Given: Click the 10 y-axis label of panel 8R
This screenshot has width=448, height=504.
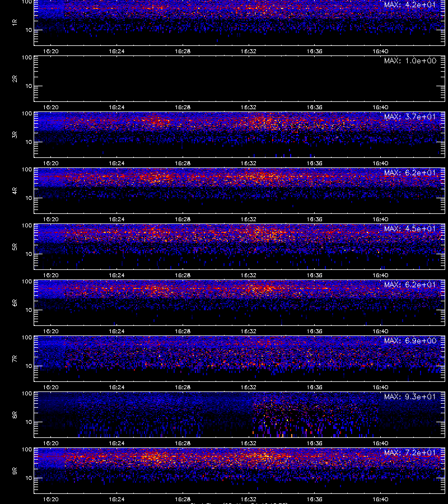Looking at the screenshot, I should tap(29, 422).
